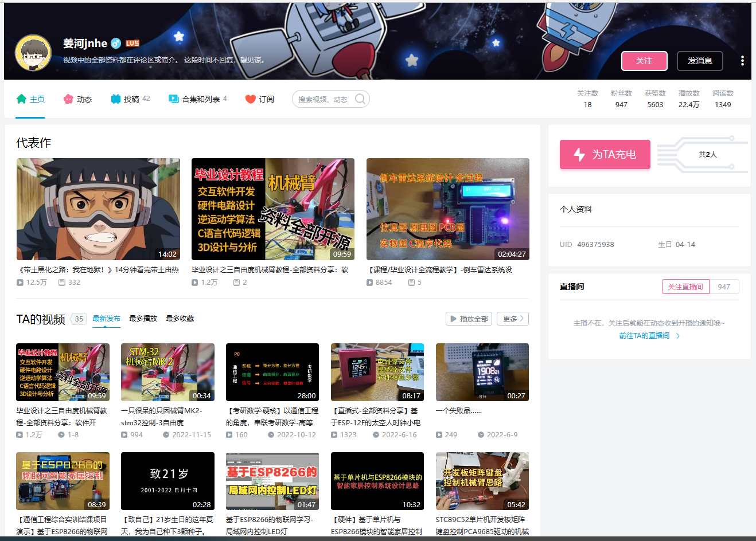Open the 02:28 致21岁 video thumbnail
This screenshot has width=756, height=541.
click(167, 481)
